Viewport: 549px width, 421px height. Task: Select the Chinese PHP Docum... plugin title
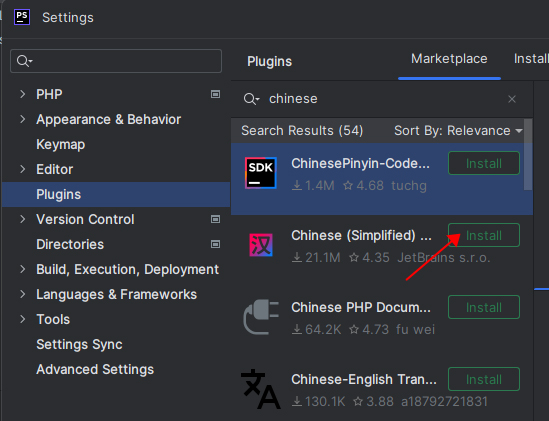(361, 308)
